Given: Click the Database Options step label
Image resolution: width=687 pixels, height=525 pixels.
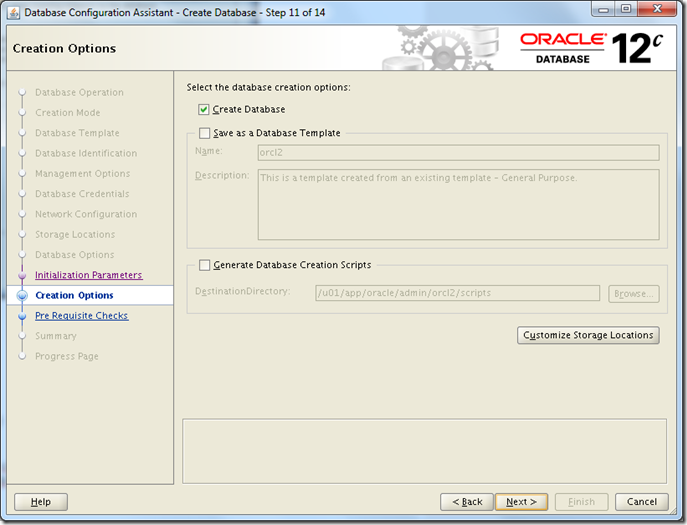Looking at the screenshot, I should [x=74, y=255].
